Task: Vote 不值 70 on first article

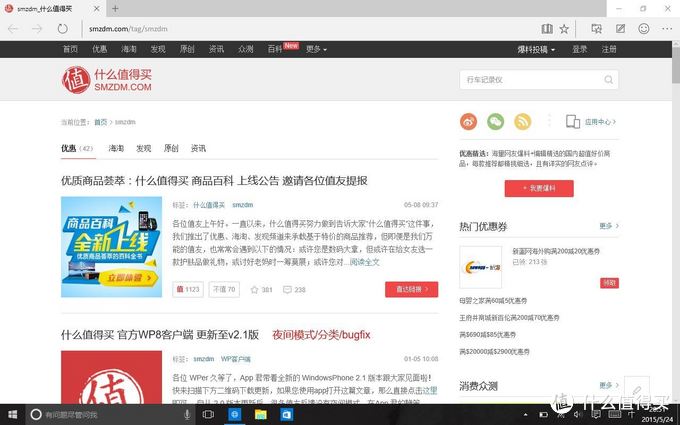Action: point(224,289)
